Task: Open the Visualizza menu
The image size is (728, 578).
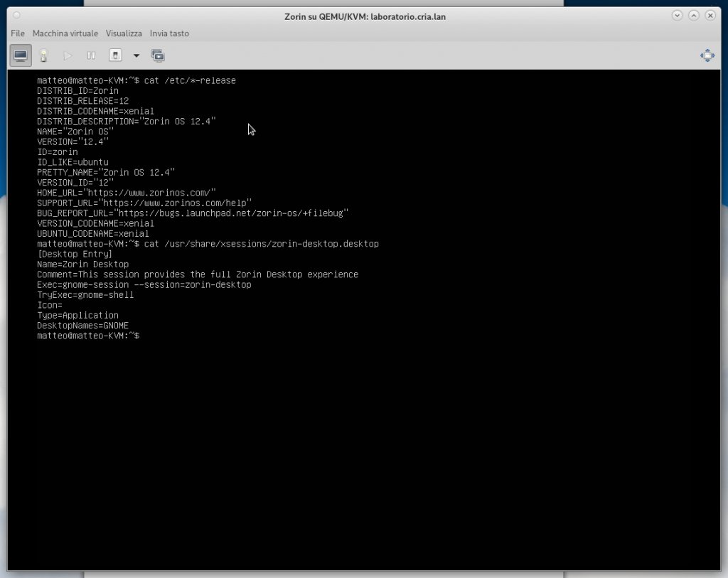Action: [x=124, y=33]
